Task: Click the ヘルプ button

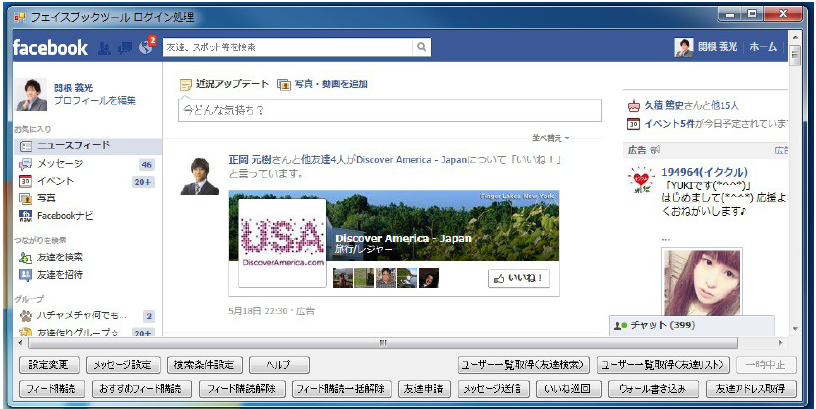Action: 279,365
